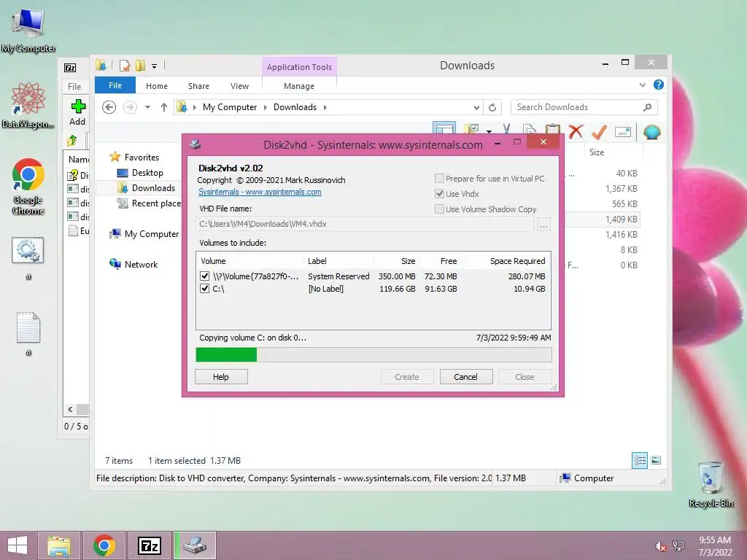Toggle the Use Vhdx checkbox

click(439, 194)
